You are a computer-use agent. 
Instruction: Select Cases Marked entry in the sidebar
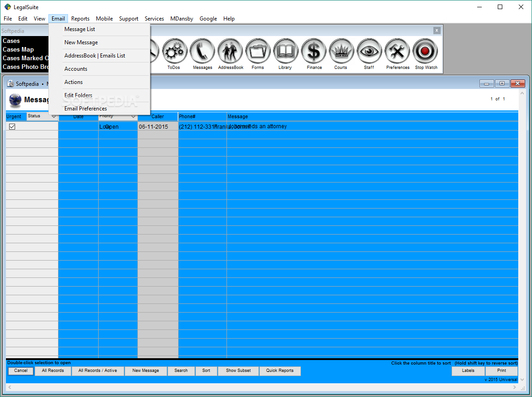pyautogui.click(x=25, y=58)
